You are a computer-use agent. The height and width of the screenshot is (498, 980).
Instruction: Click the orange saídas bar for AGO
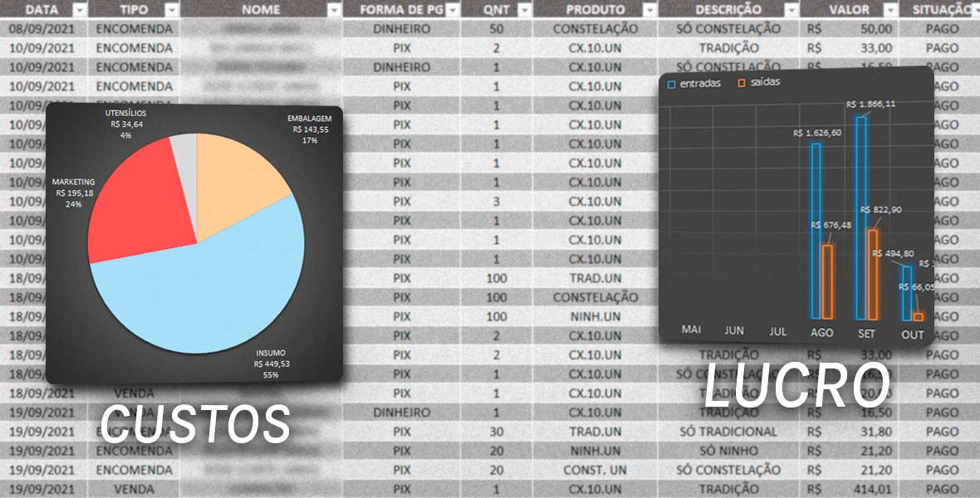[827, 281]
